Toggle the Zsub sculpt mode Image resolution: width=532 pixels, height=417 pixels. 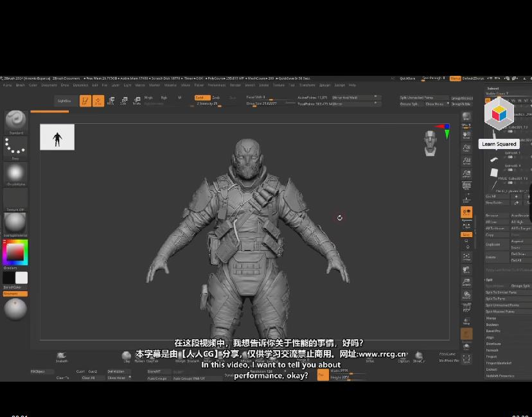point(216,98)
